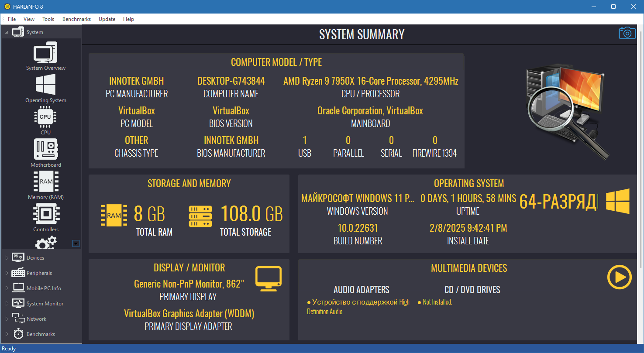Viewport: 644px width, 353px height.
Task: Click the High Definition Audio adapter entry
Action: coord(358,307)
